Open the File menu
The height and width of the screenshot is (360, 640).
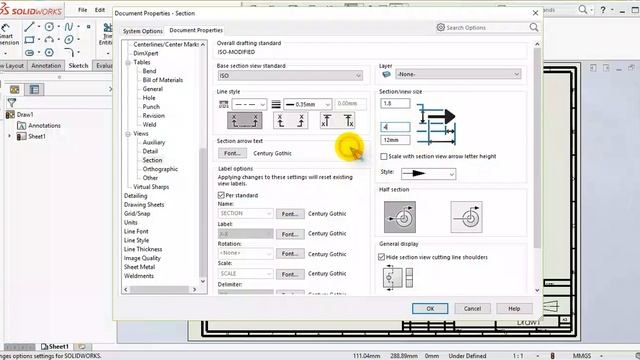click(x=82, y=10)
